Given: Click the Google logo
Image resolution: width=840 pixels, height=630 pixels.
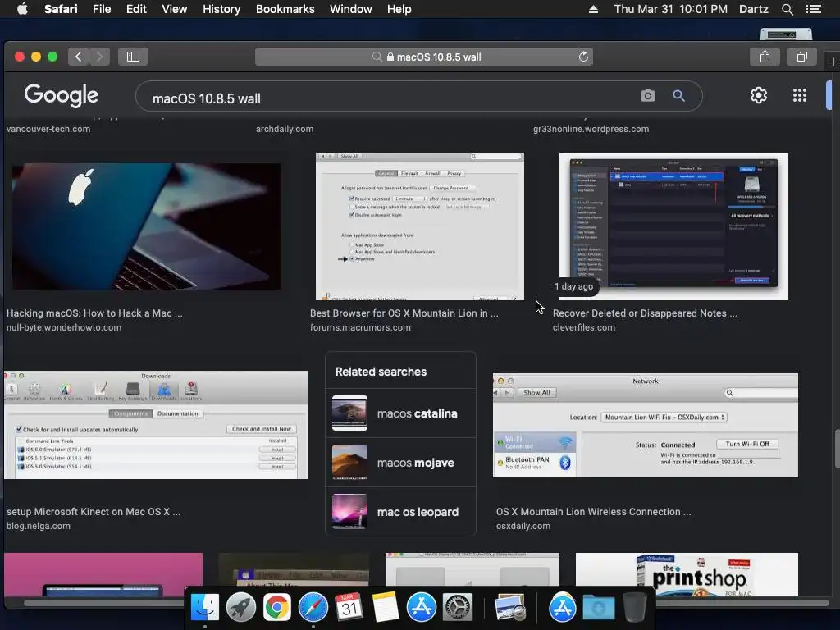Looking at the screenshot, I should (61, 96).
